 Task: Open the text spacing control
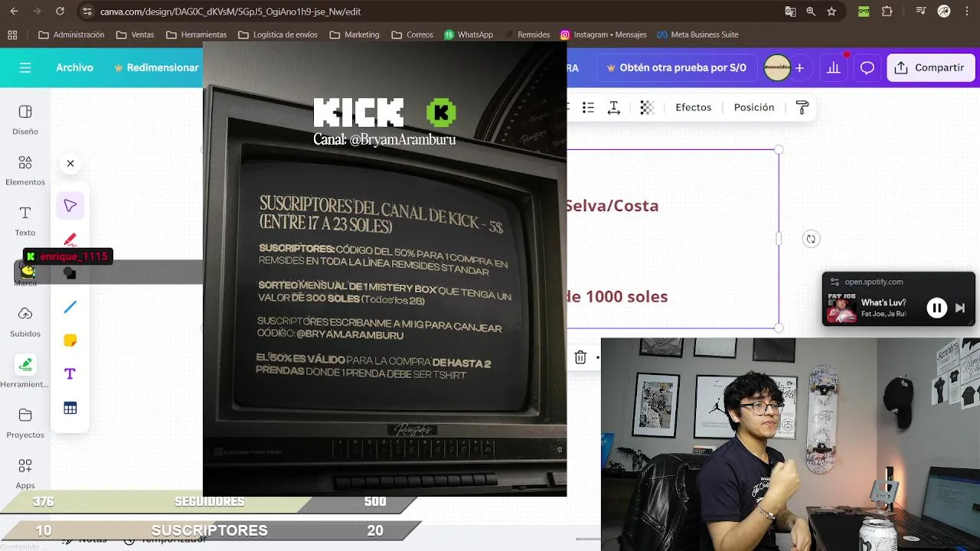point(613,108)
